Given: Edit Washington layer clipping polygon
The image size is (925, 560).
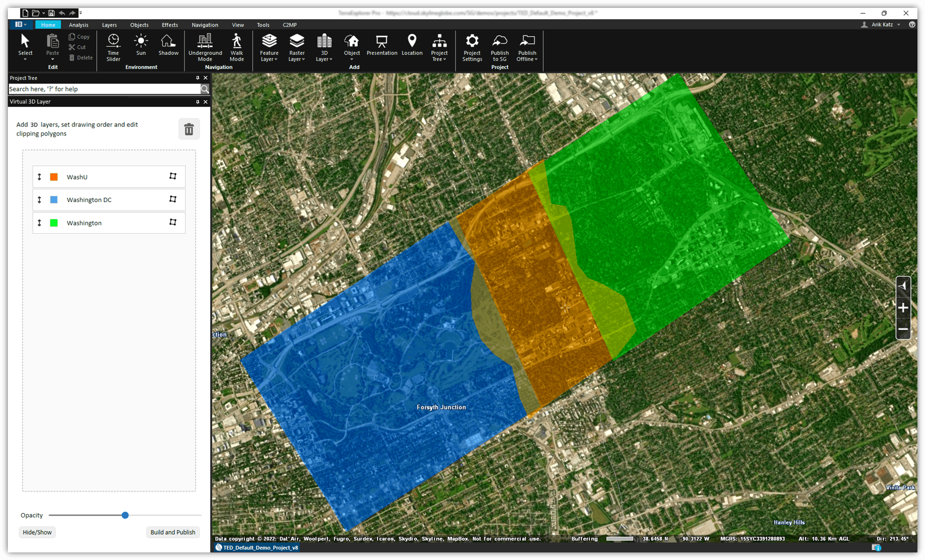Looking at the screenshot, I should click(x=173, y=222).
